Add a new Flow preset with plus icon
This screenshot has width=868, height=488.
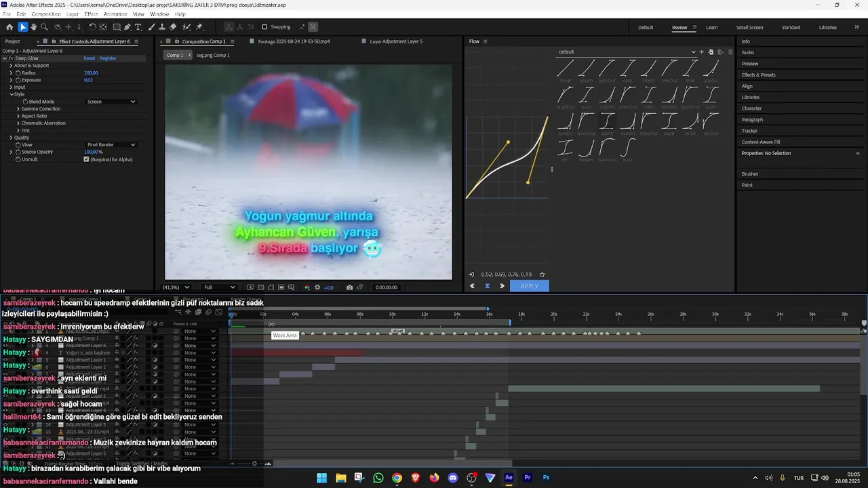(x=701, y=52)
